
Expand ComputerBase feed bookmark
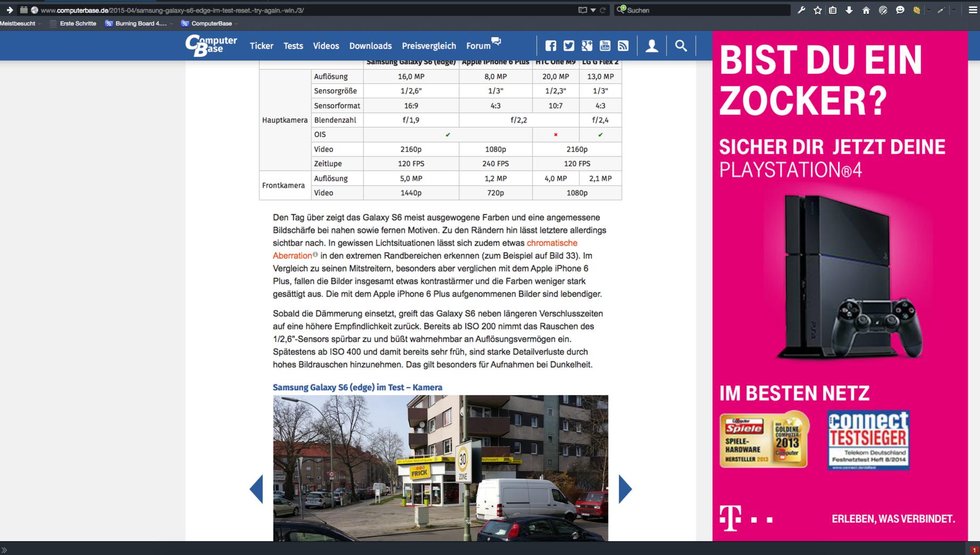tap(210, 23)
